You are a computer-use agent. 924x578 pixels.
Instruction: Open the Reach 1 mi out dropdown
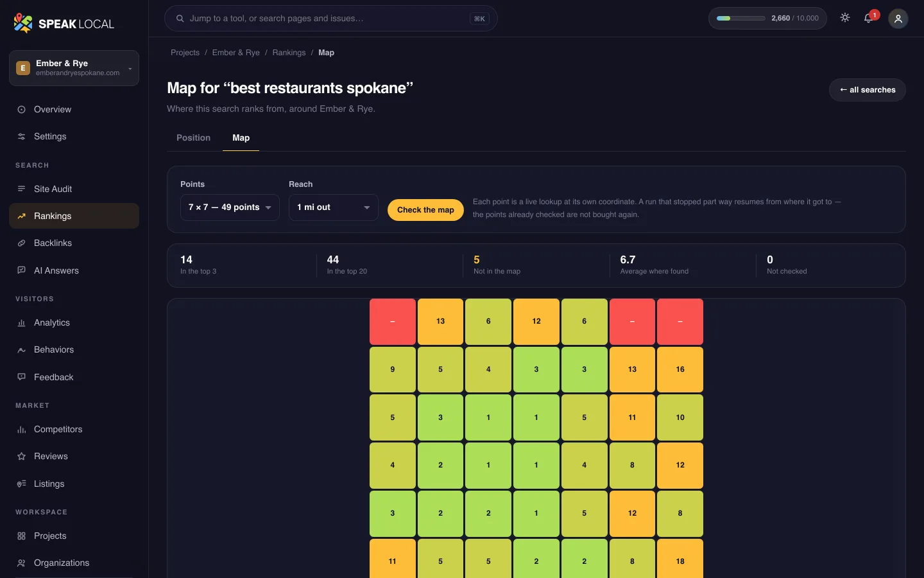[x=334, y=207]
